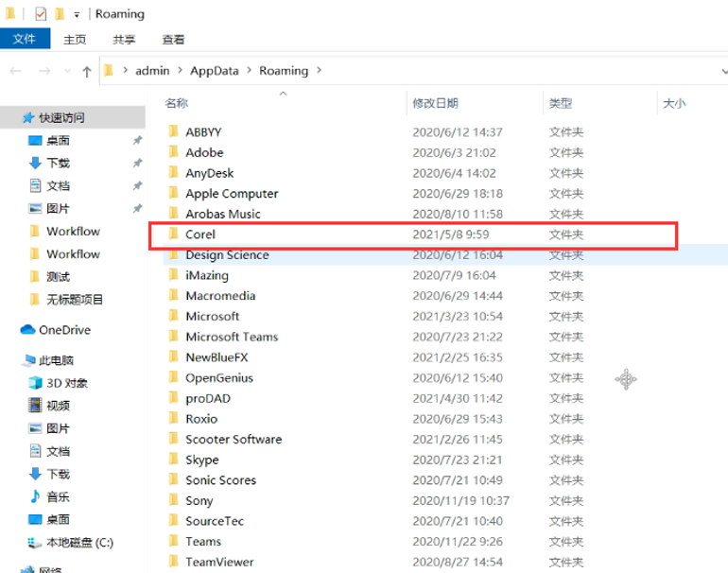
Task: Click the 名称 column header
Action: [177, 103]
